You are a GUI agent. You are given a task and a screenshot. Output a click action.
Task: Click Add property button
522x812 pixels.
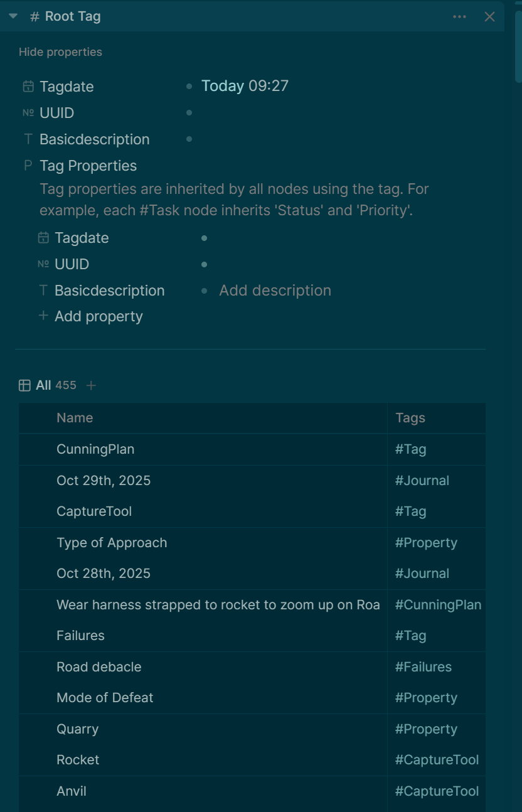coord(98,316)
